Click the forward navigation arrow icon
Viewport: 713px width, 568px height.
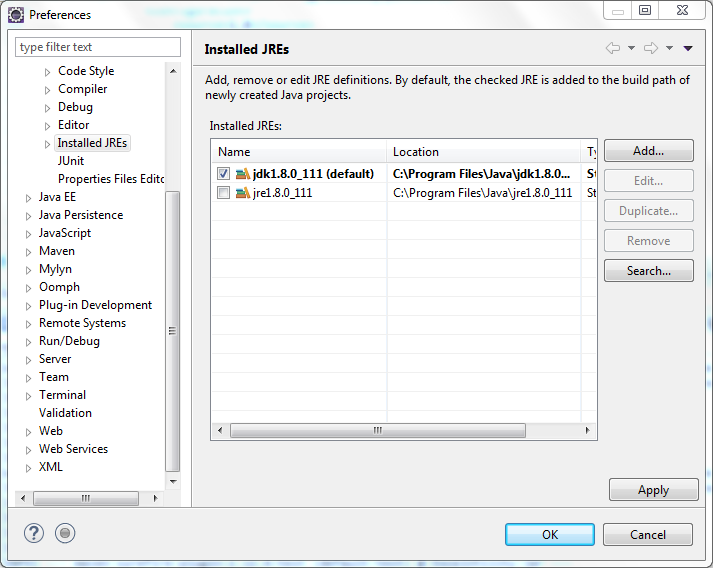tap(651, 48)
